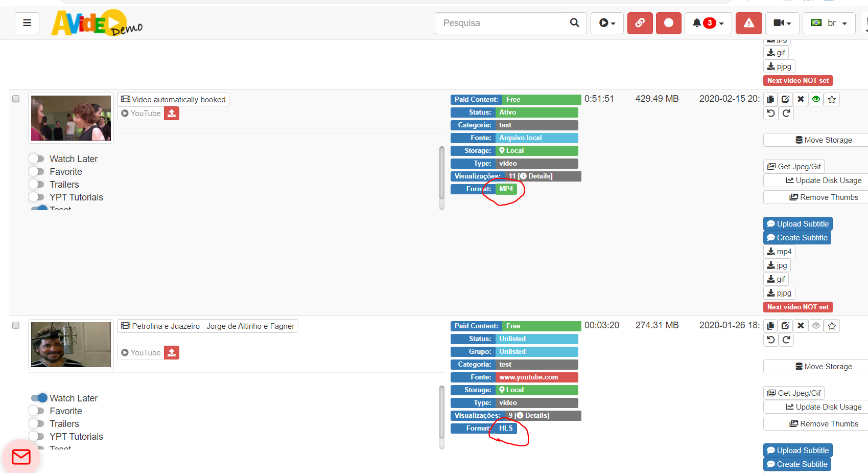Copy the Video automatically booked entry

coord(770,99)
